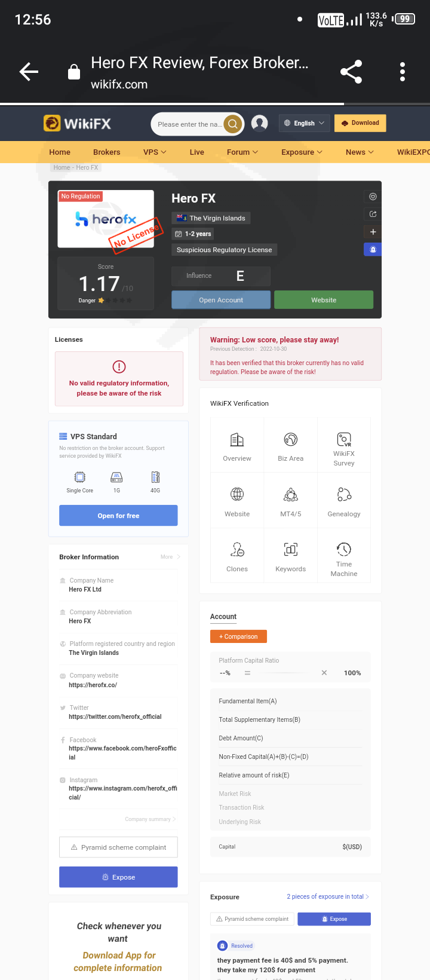Open the browser three-dot menu
This screenshot has width=430, height=980.
[x=403, y=72]
